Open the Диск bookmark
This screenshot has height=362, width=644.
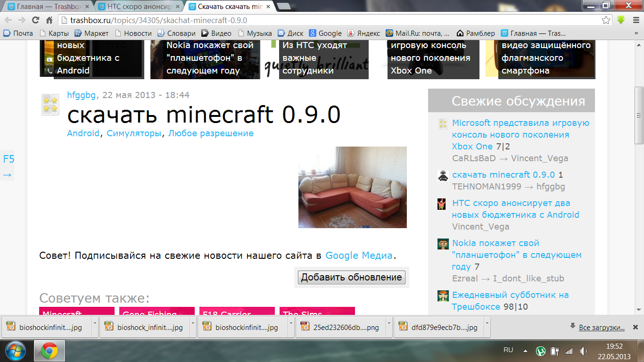click(290, 33)
